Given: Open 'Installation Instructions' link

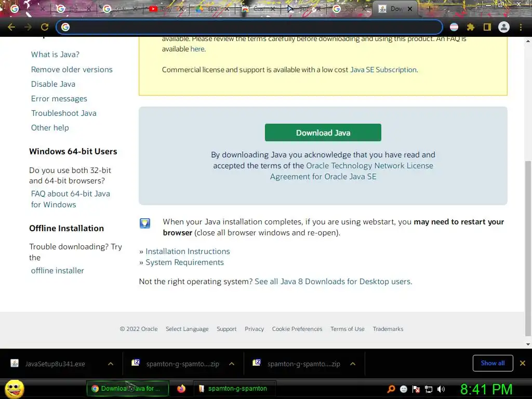Looking at the screenshot, I should point(188,251).
